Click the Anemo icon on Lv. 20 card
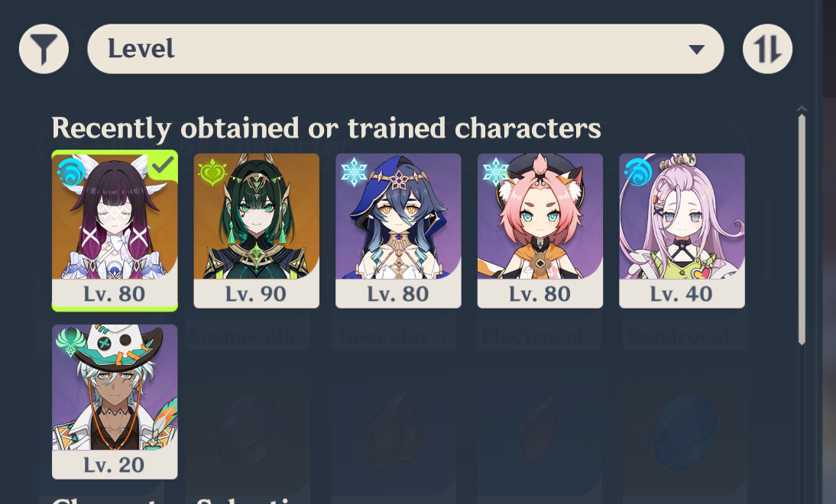The height and width of the screenshot is (504, 836). click(x=71, y=343)
